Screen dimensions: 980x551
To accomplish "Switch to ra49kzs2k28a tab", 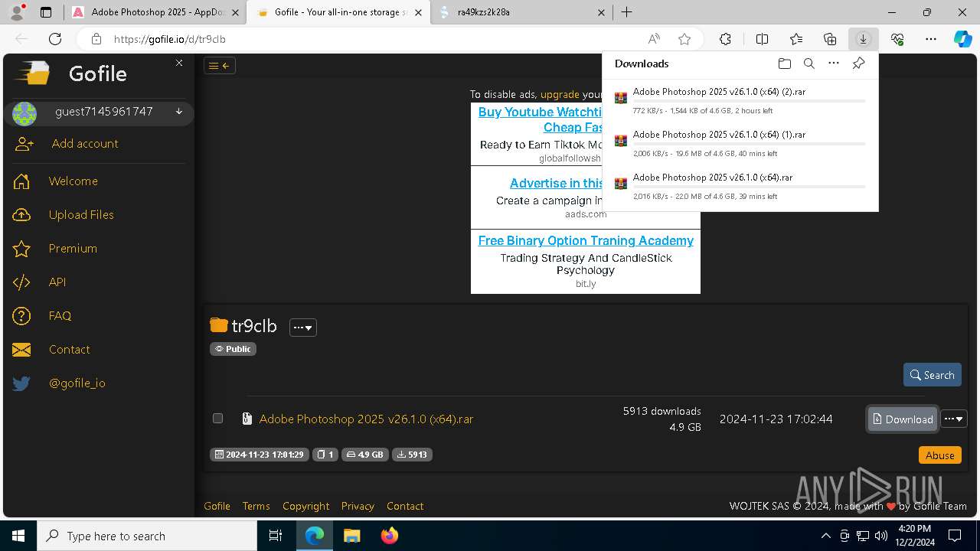I will 522,12.
